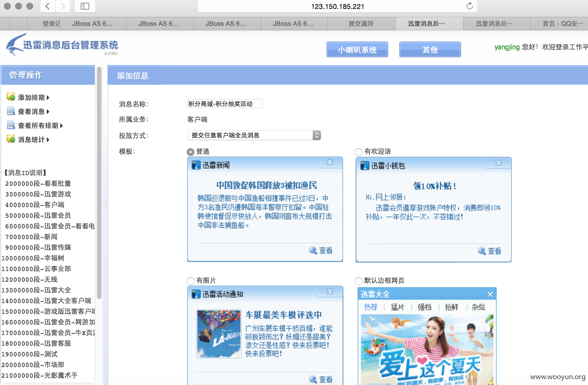
Task: Click the browser back arrow
Action: pyautogui.click(x=47, y=6)
